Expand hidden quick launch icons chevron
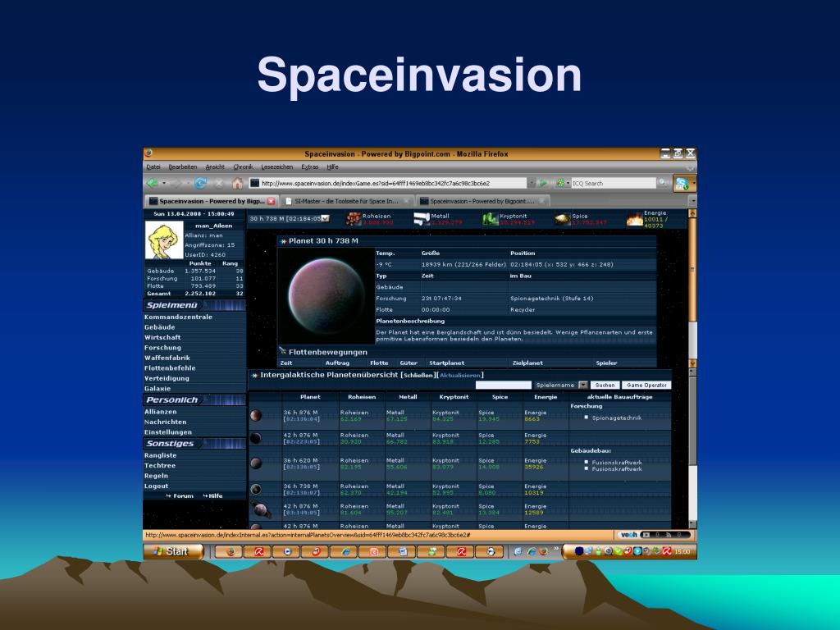 click(556, 548)
